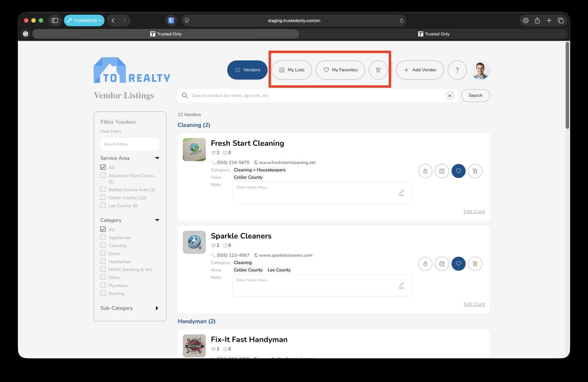Image resolution: width=588 pixels, height=382 pixels.
Task: Toggle the Category All checkbox
Action: (x=103, y=229)
